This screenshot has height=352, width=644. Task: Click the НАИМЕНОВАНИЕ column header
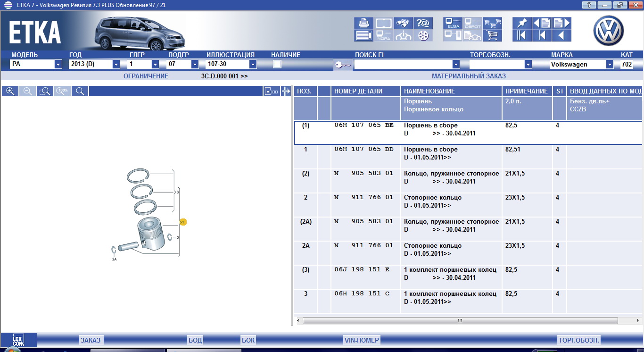[x=451, y=91]
